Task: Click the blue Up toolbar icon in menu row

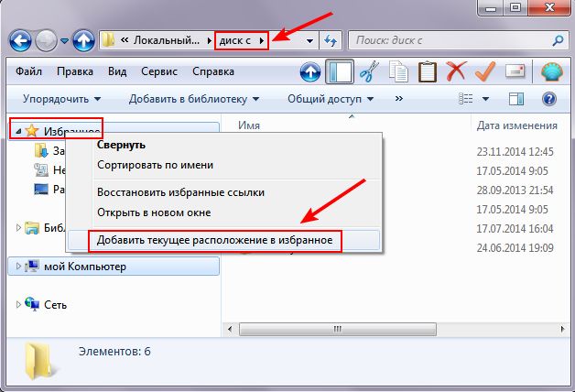Action: [310, 71]
